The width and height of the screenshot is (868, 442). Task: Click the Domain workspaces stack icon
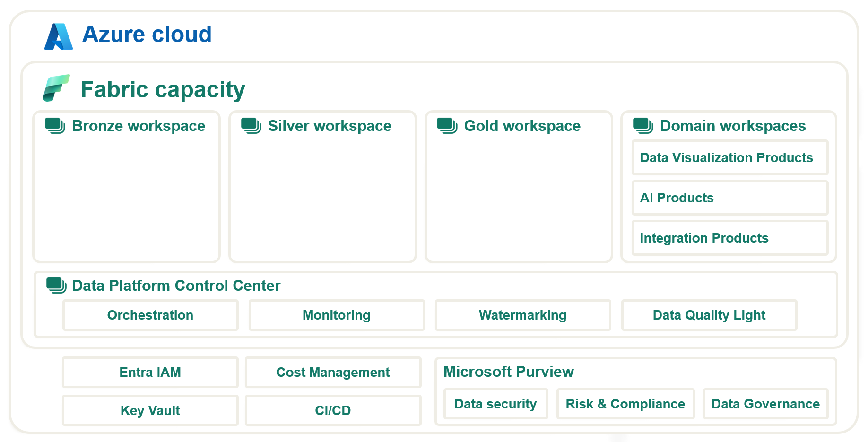(x=643, y=126)
